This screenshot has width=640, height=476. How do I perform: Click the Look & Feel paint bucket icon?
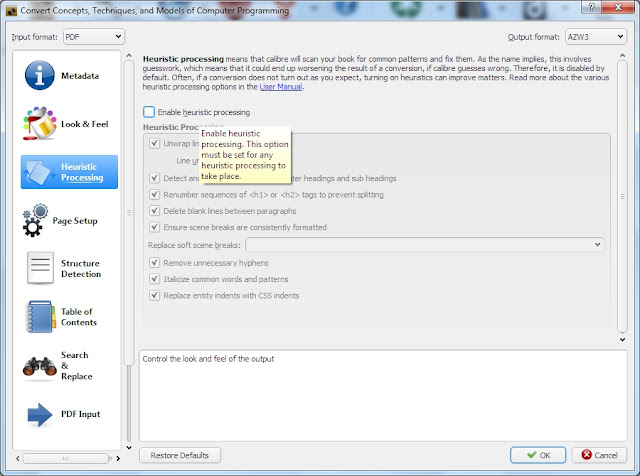[40, 124]
